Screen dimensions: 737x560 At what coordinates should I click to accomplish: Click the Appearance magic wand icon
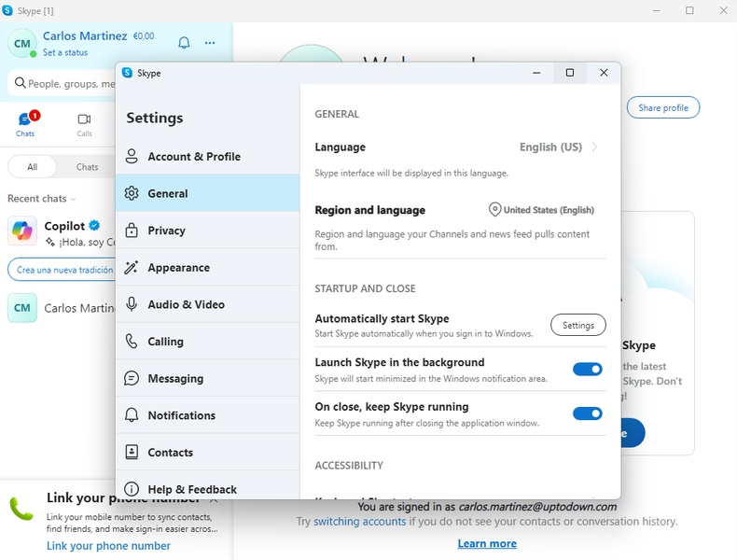click(132, 267)
